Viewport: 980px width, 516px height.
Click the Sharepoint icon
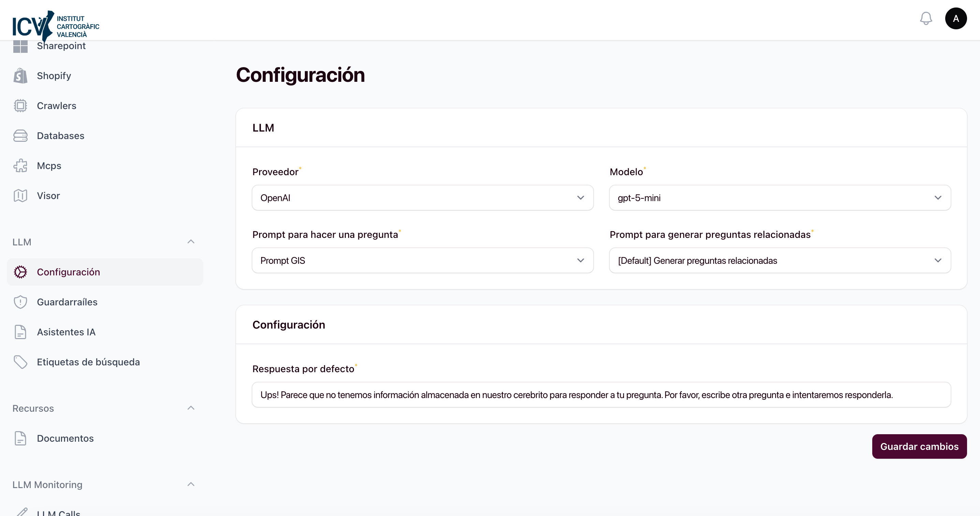(21, 46)
